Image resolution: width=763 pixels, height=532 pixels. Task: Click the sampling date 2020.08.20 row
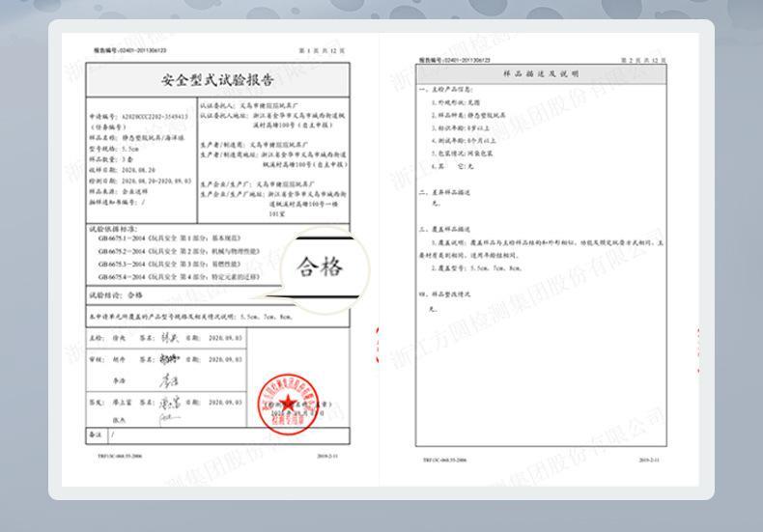tap(122, 170)
